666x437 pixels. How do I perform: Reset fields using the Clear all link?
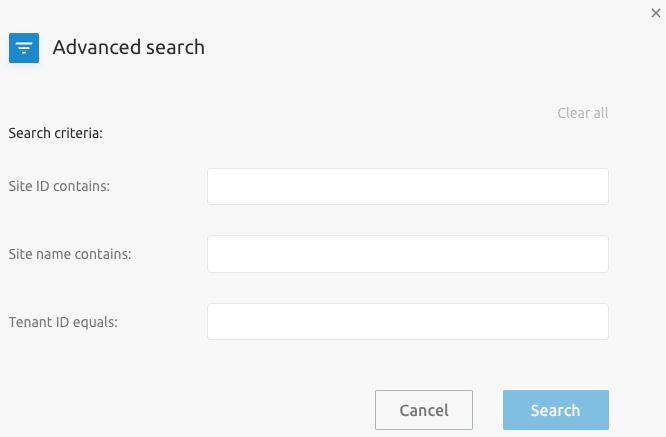coord(582,113)
